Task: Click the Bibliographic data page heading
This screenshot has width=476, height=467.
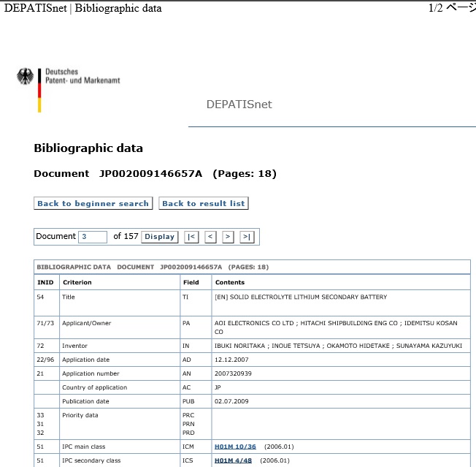Action: point(88,148)
